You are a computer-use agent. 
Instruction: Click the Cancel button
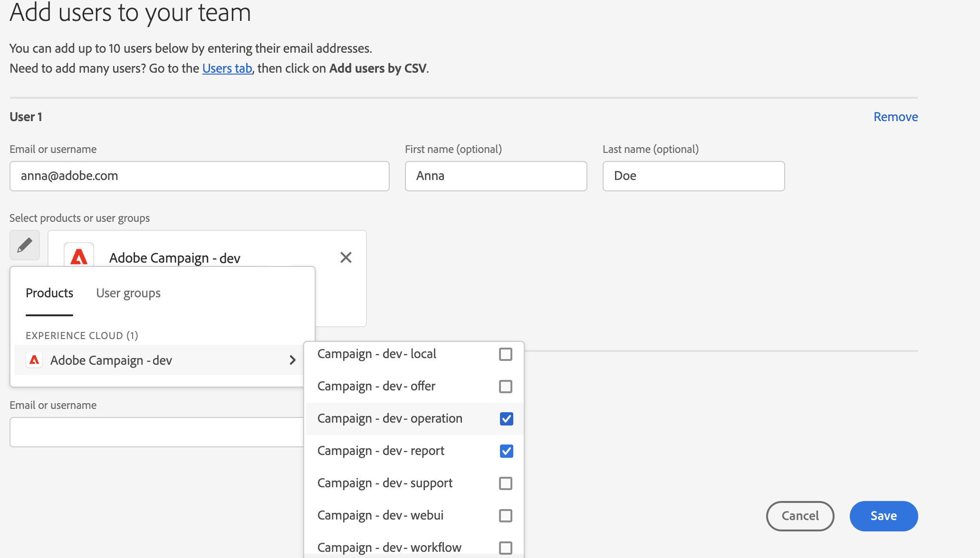pyautogui.click(x=800, y=516)
